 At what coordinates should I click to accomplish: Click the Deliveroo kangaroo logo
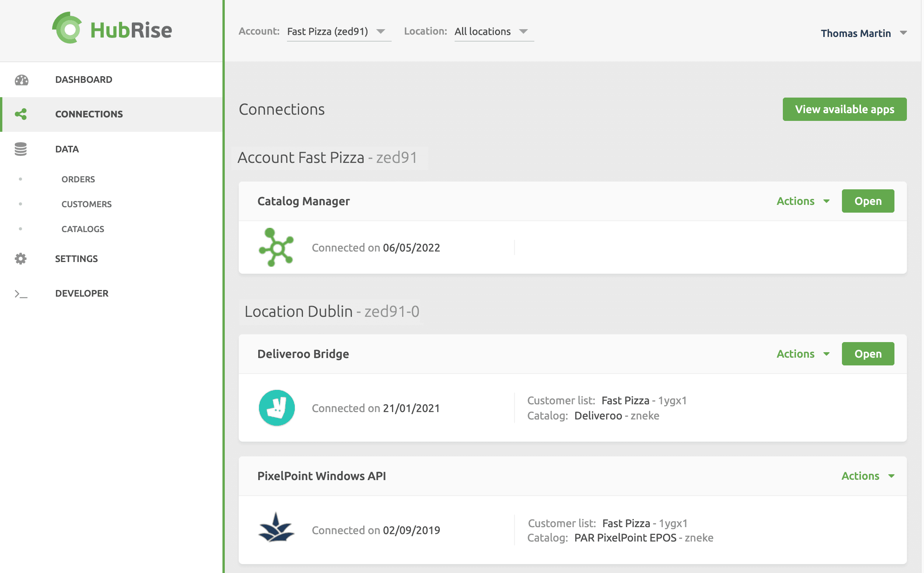(x=276, y=408)
